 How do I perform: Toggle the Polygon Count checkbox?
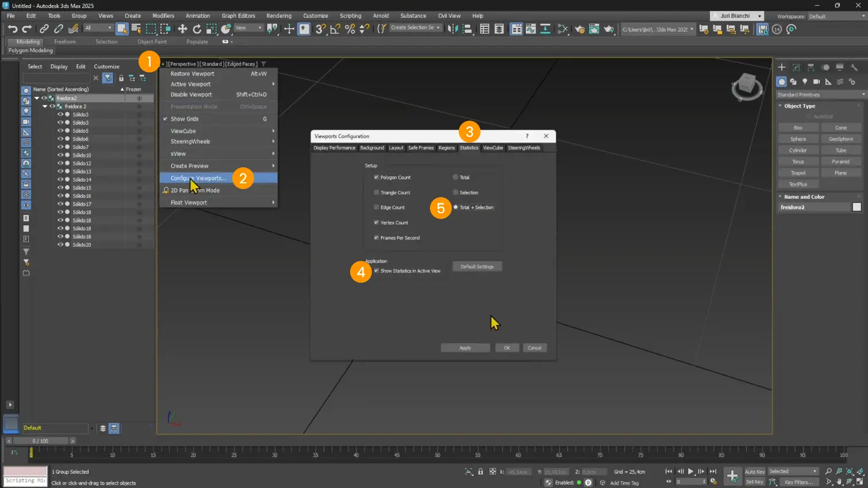tap(377, 177)
